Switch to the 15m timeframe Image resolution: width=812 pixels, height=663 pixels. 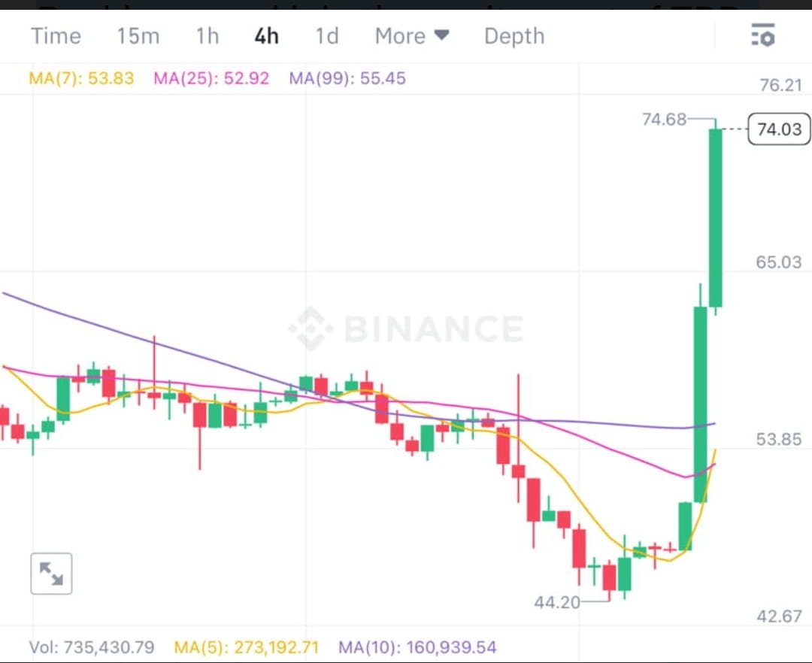(x=138, y=35)
